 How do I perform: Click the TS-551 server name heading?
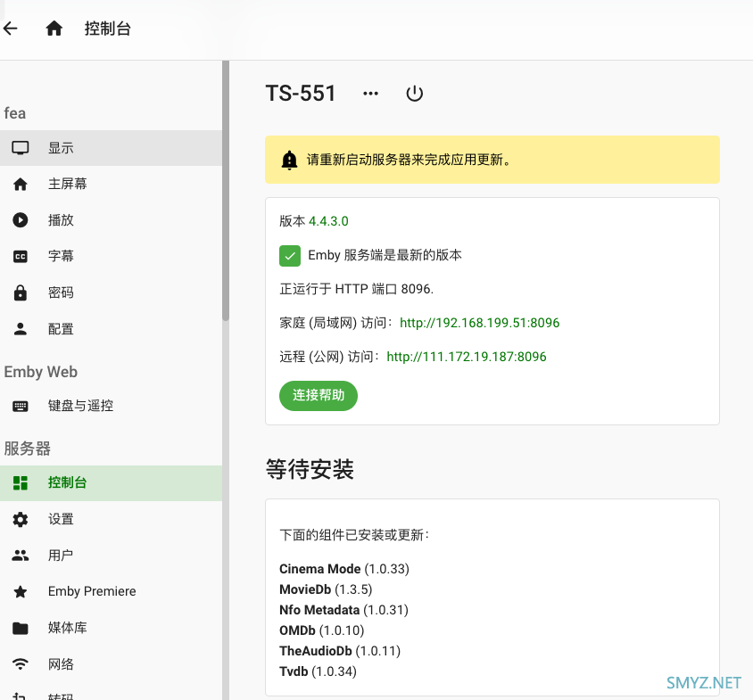pos(301,94)
